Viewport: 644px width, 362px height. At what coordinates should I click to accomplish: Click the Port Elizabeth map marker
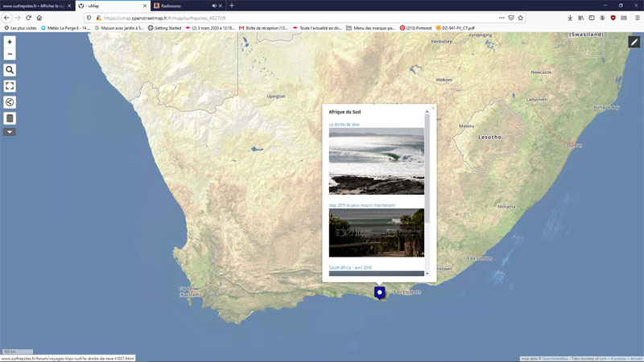[x=380, y=292]
